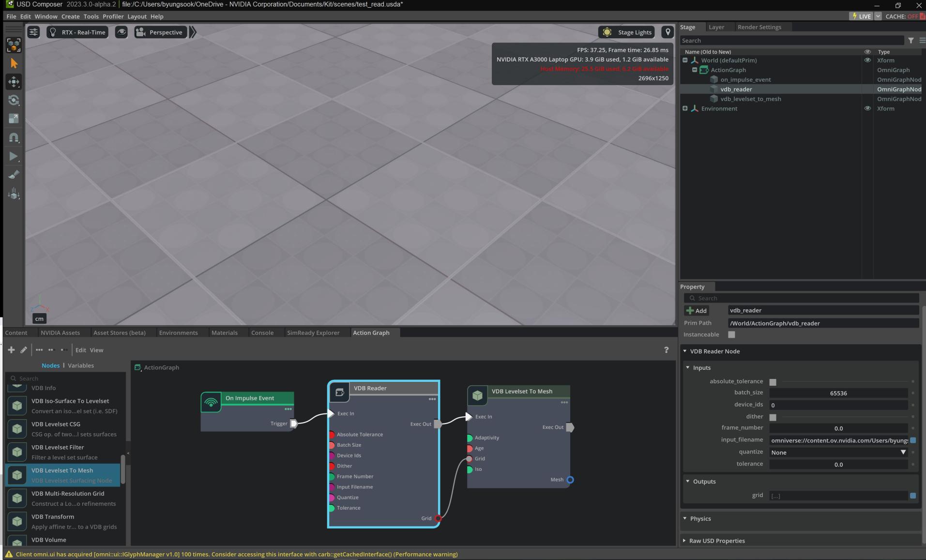Click the tolerance value field
Screen dimensions: 926x560
838,465
